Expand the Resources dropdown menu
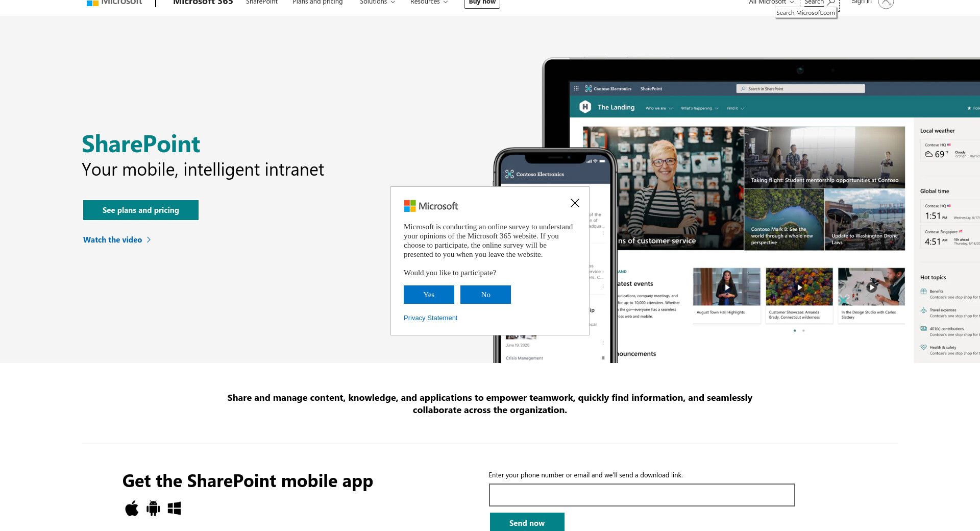 coord(429,2)
